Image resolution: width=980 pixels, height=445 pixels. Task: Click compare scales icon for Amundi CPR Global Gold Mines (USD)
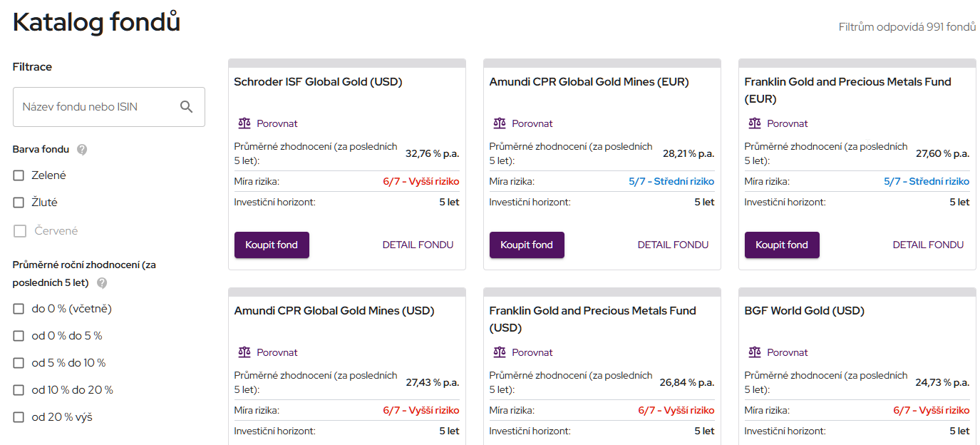click(244, 352)
